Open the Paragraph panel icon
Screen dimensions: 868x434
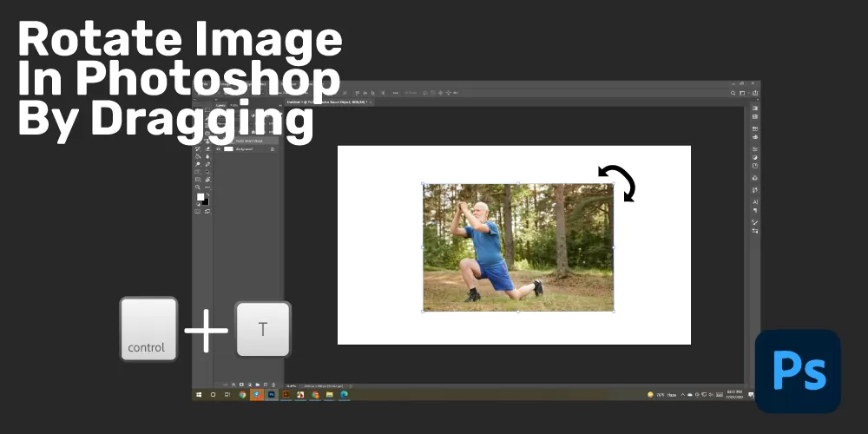point(755,210)
